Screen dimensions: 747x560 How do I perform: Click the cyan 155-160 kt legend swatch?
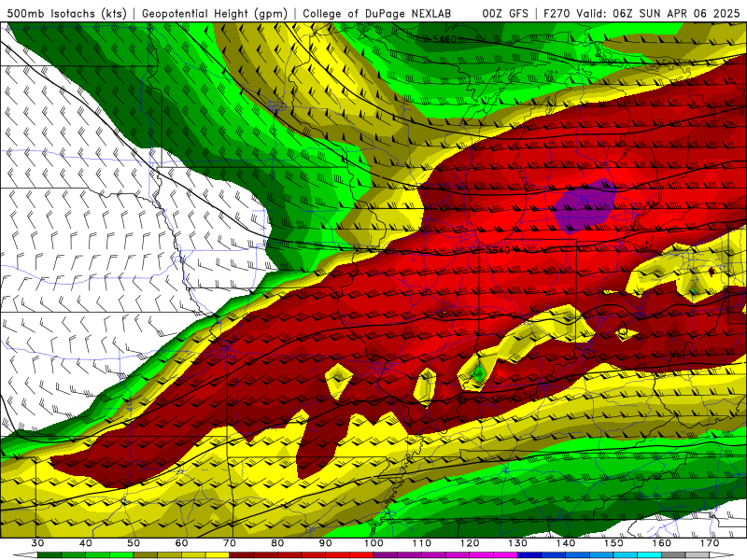point(650,555)
